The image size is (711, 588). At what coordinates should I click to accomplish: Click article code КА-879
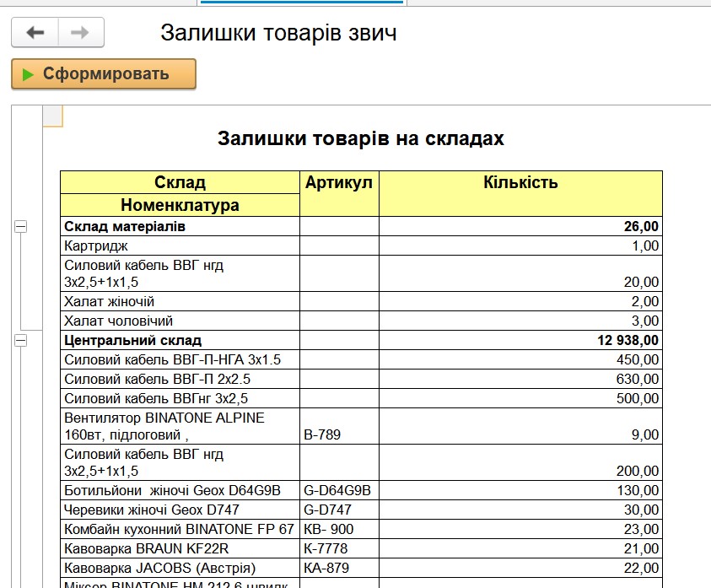[326, 568]
